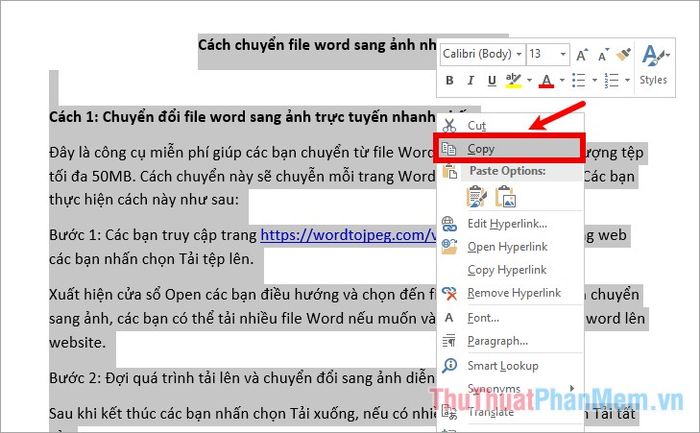Apply numbered list formatting
The height and width of the screenshot is (433, 700).
(612, 80)
